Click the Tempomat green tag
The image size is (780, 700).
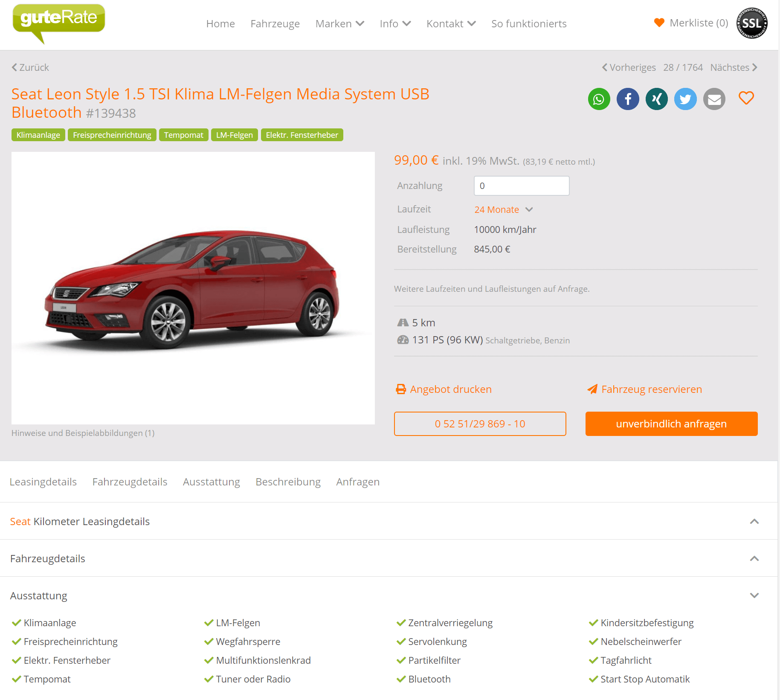[184, 135]
